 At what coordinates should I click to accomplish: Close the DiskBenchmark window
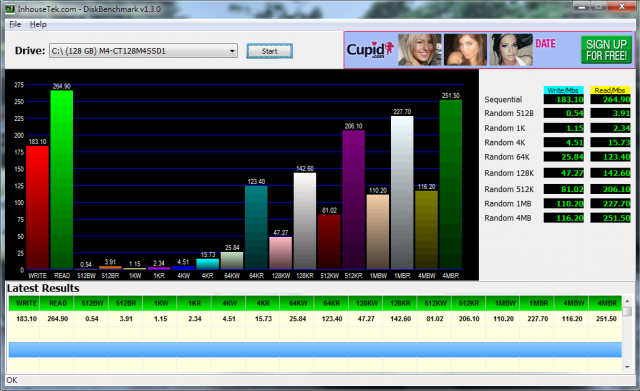click(x=622, y=7)
